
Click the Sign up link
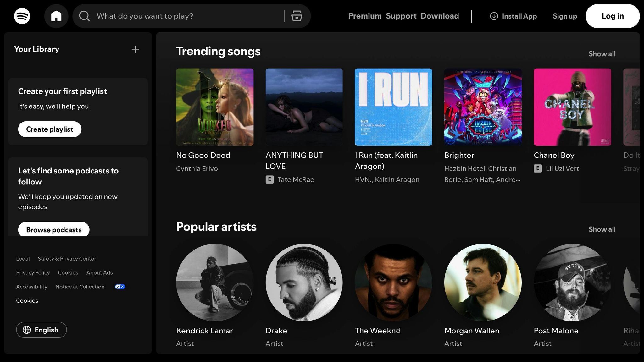[564, 16]
